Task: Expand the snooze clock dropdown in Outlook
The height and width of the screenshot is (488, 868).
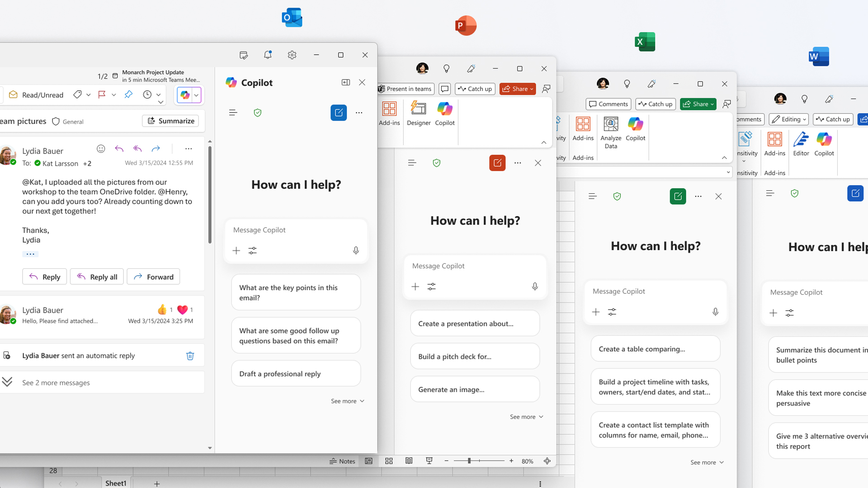Action: 159,94
